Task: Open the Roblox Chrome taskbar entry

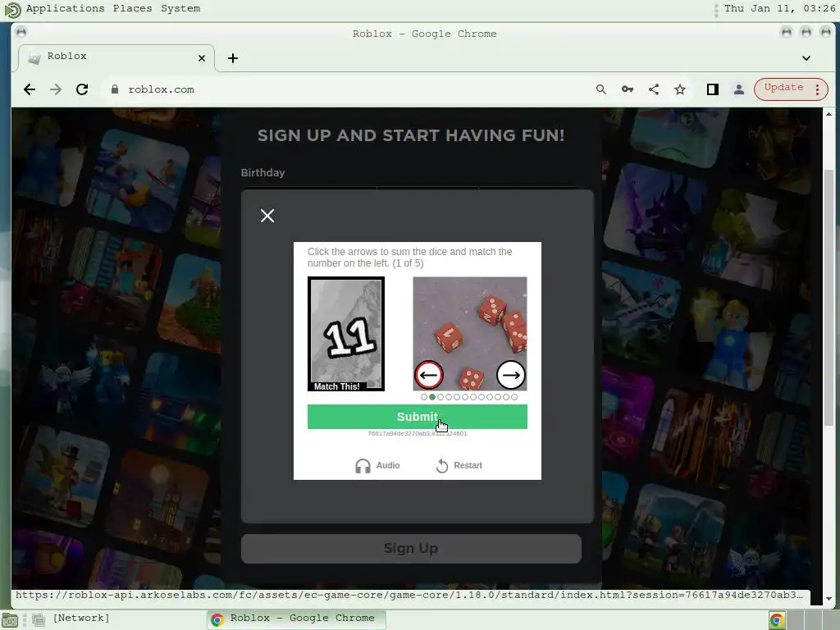Action: (x=295, y=619)
